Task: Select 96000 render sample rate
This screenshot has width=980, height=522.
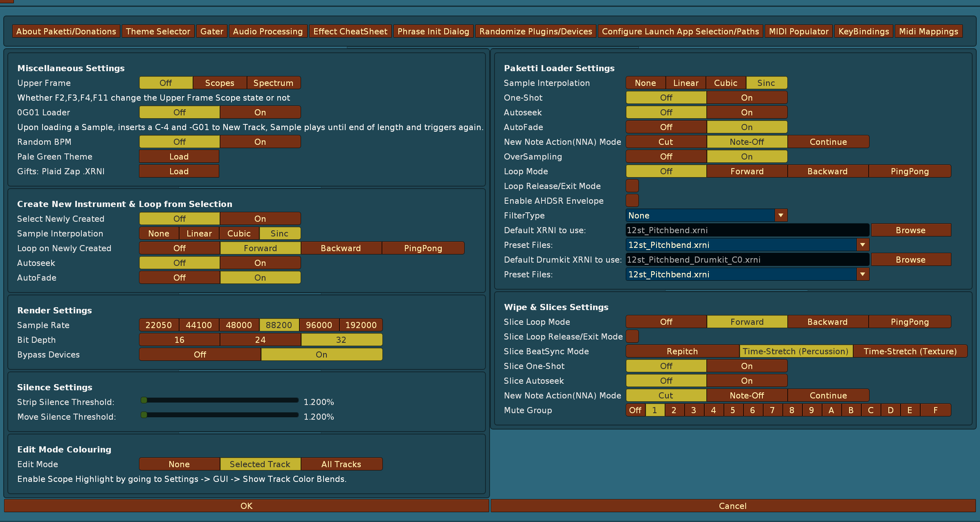Action: pos(319,325)
